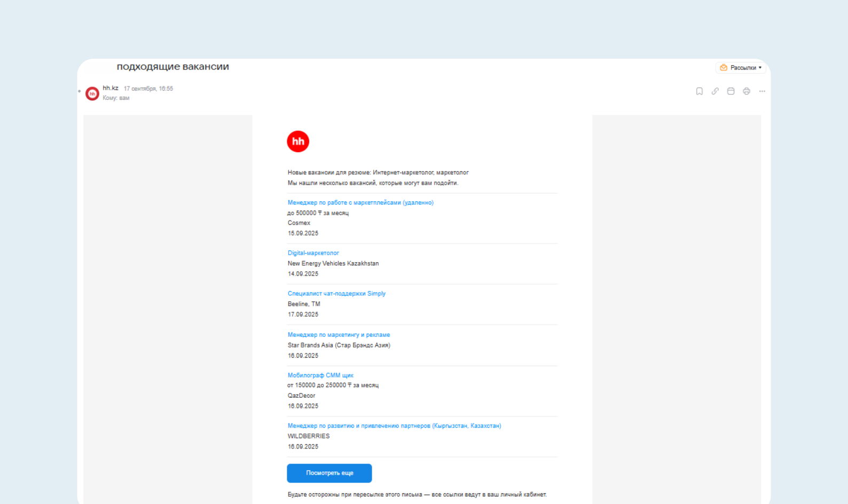This screenshot has height=504, width=848.
Task: Click company Star Brands Asia
Action: click(339, 345)
